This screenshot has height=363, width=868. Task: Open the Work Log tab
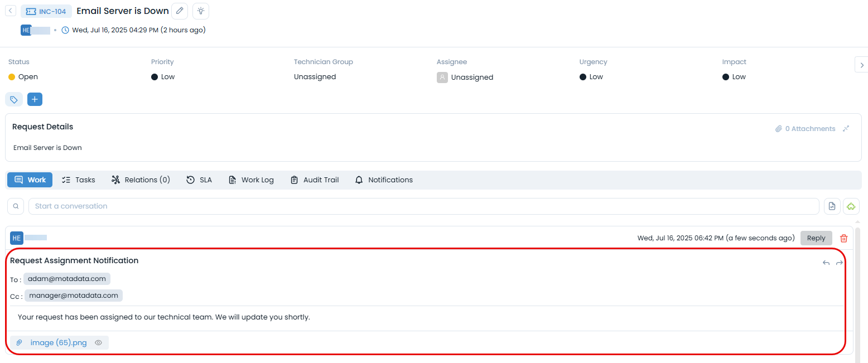pyautogui.click(x=251, y=180)
